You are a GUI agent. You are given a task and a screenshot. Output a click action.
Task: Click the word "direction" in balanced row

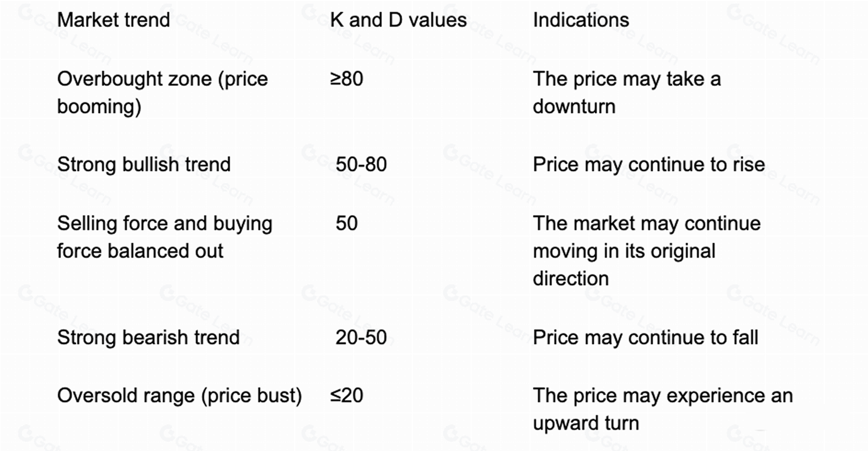point(571,278)
